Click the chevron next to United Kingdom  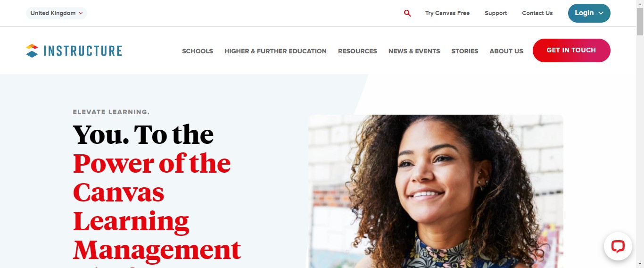81,13
